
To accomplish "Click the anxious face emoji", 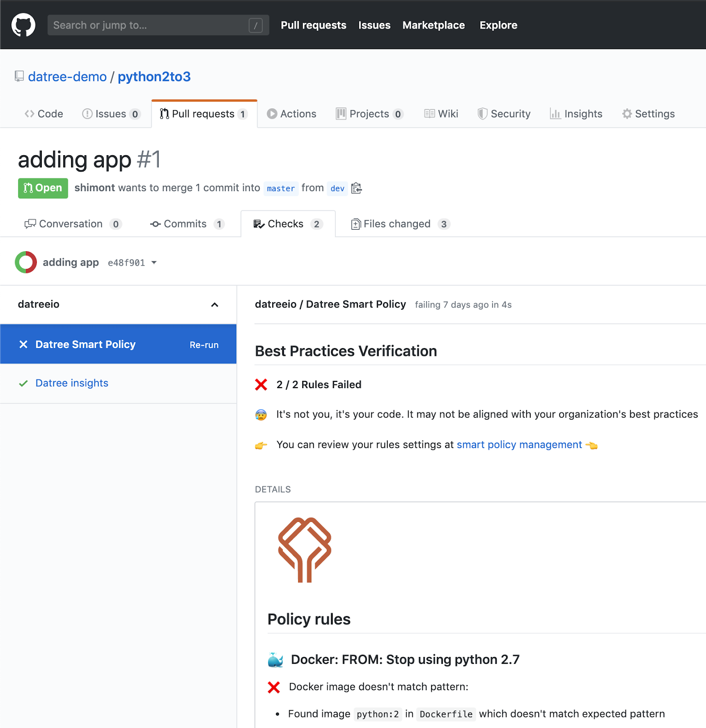I will (261, 415).
